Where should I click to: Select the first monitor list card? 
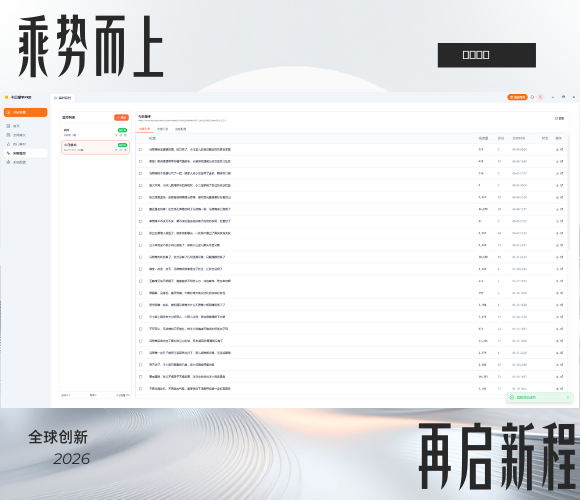(95, 132)
